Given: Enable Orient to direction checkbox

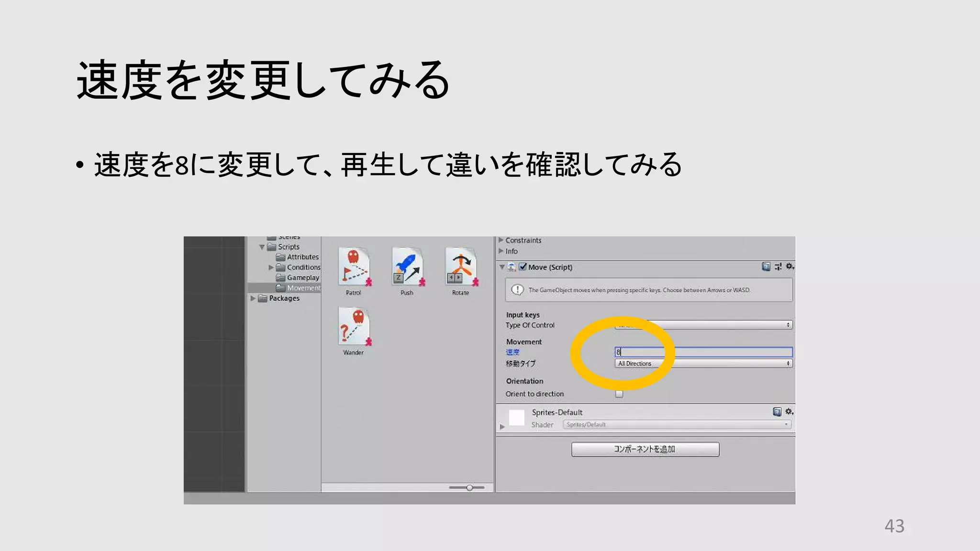Looking at the screenshot, I should pos(619,394).
